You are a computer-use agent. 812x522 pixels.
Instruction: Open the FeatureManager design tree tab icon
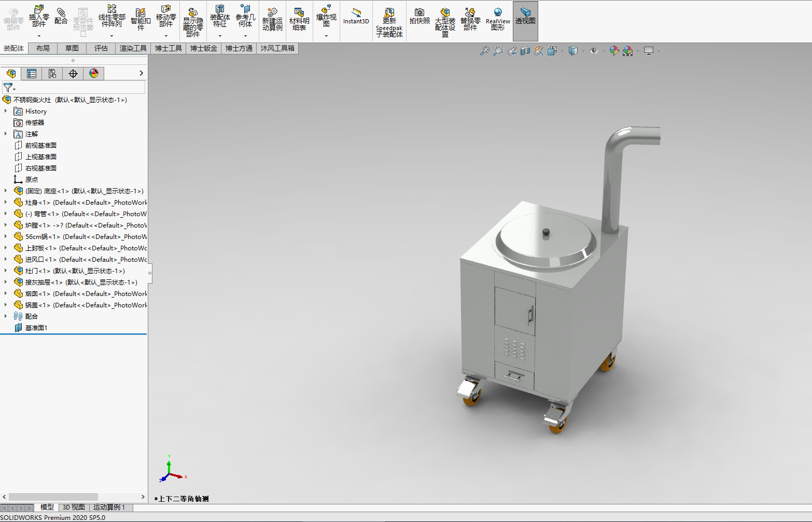[11, 74]
